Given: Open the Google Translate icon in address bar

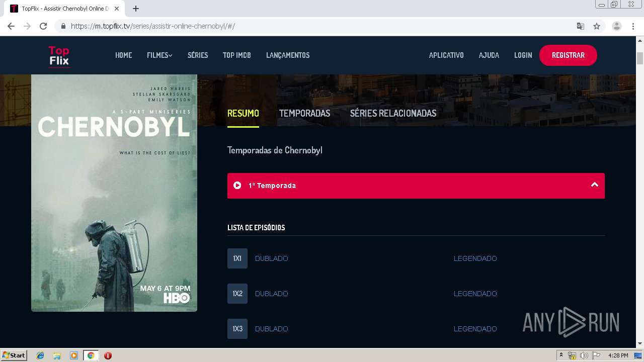Looking at the screenshot, I should [580, 26].
